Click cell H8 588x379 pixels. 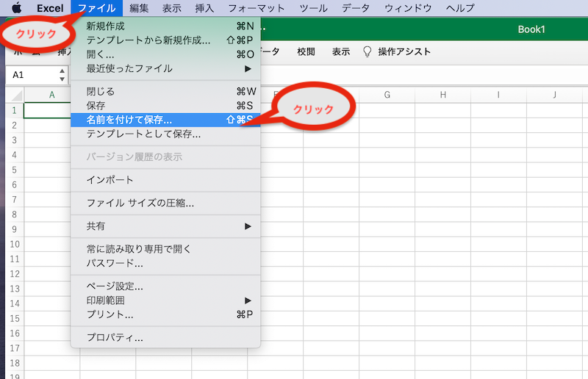point(443,214)
